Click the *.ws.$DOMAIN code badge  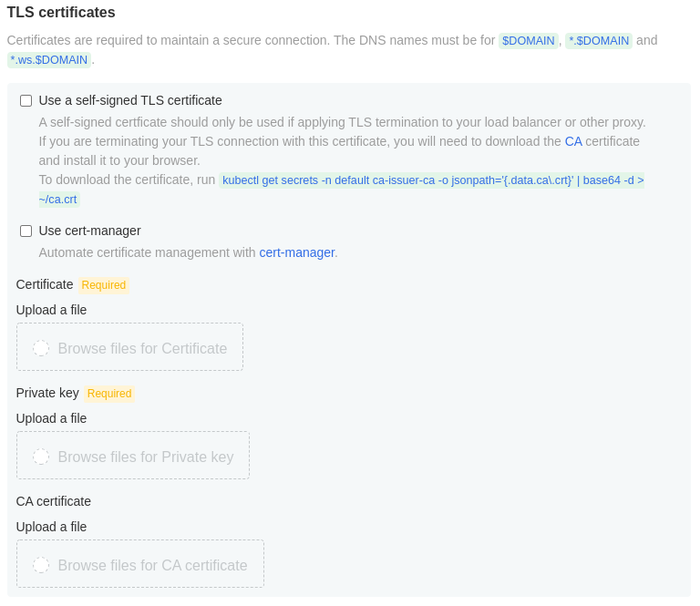point(49,60)
